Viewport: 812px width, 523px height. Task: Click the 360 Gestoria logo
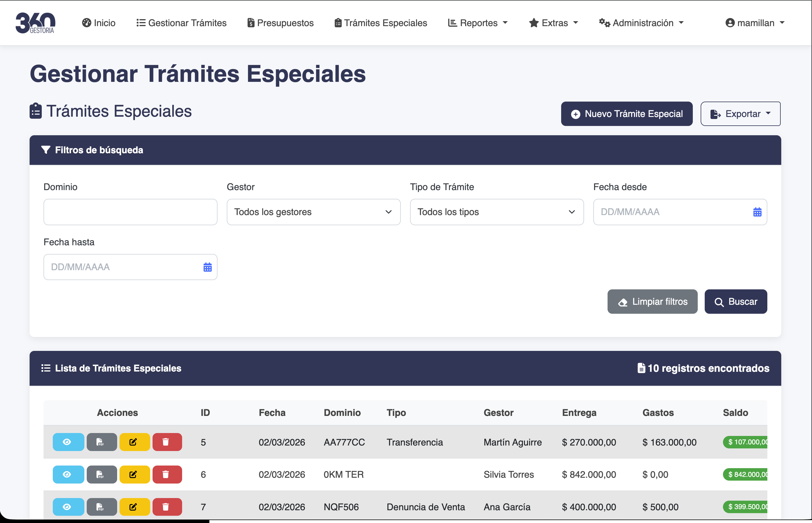tap(35, 23)
